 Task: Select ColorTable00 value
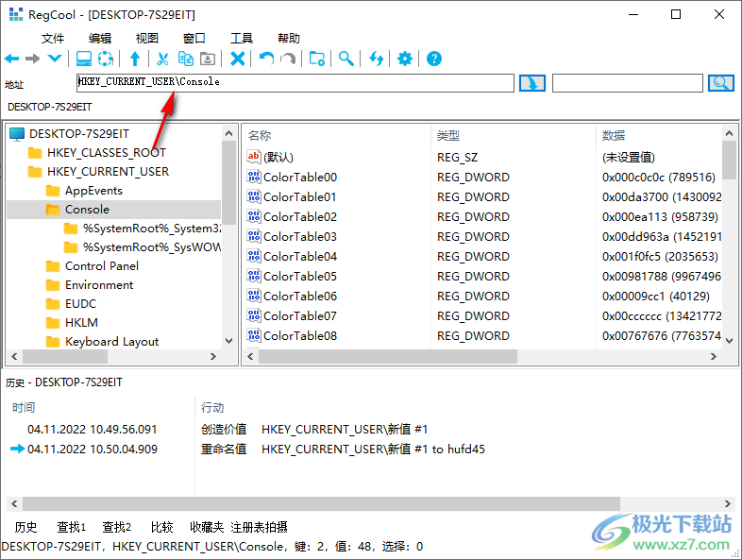[300, 177]
